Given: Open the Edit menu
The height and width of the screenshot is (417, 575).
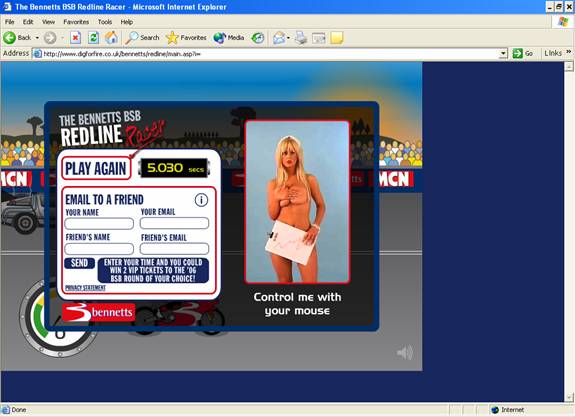Looking at the screenshot, I should [x=28, y=22].
